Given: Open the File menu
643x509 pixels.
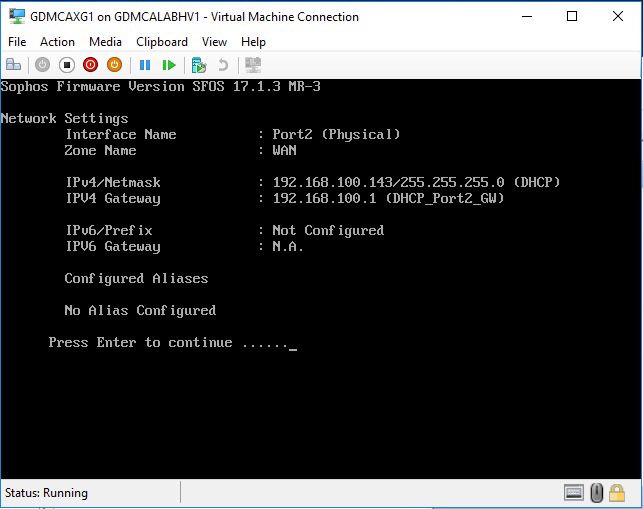Looking at the screenshot, I should 17,42.
